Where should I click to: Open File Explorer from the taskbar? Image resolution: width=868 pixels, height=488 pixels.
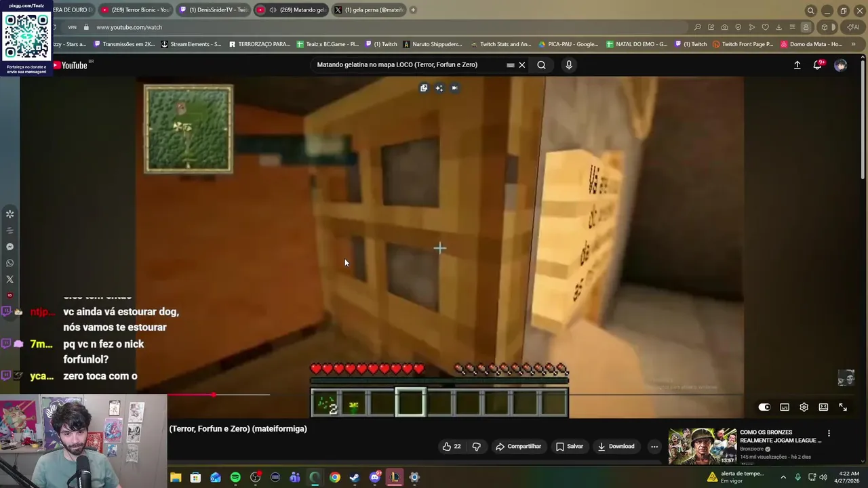click(x=176, y=477)
